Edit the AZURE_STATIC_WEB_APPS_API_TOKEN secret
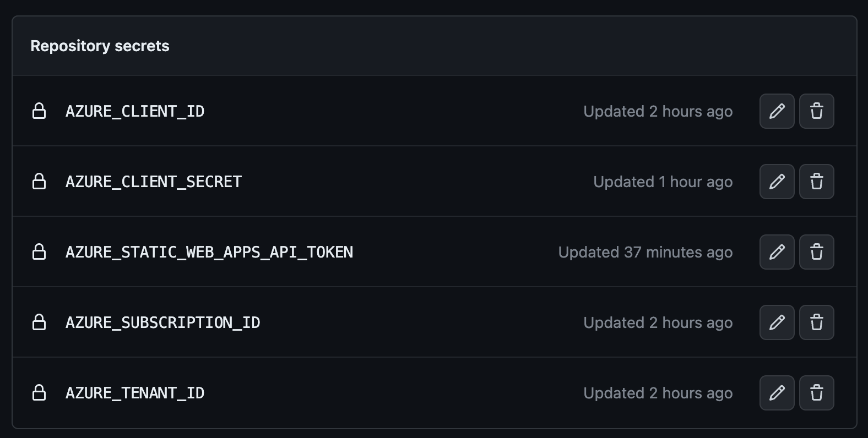Viewport: 868px width, 438px height. pos(777,252)
